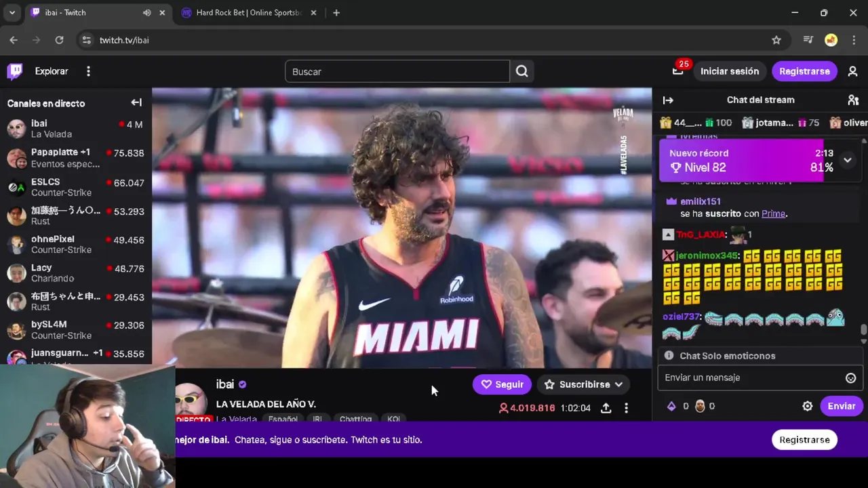
Task: Close the ibai Twitch tab
Action: coord(162,13)
